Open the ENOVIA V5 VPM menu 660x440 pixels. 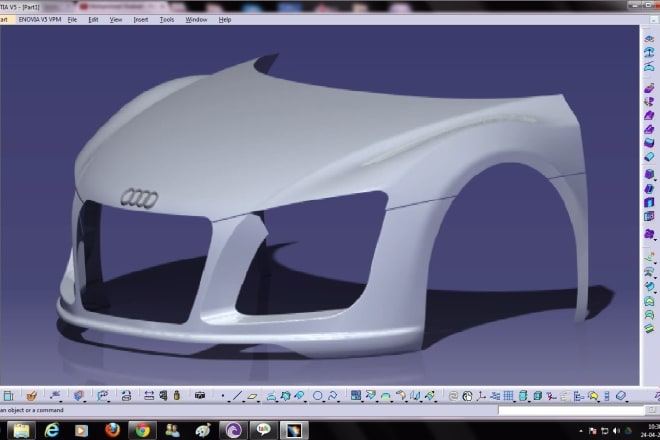click(x=40, y=19)
